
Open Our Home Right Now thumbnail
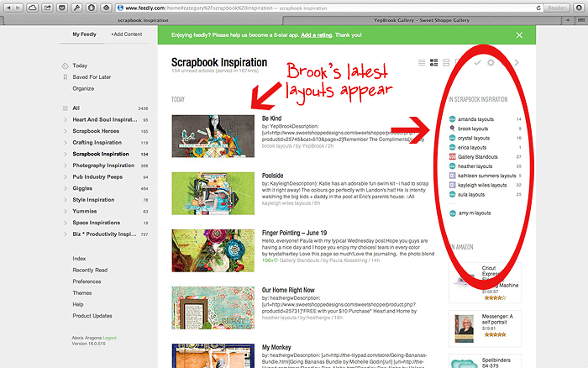tap(213, 308)
